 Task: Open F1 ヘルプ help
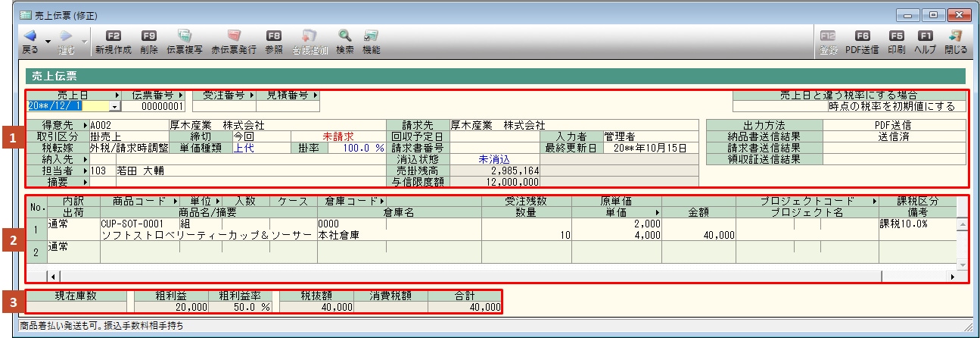coord(925,42)
